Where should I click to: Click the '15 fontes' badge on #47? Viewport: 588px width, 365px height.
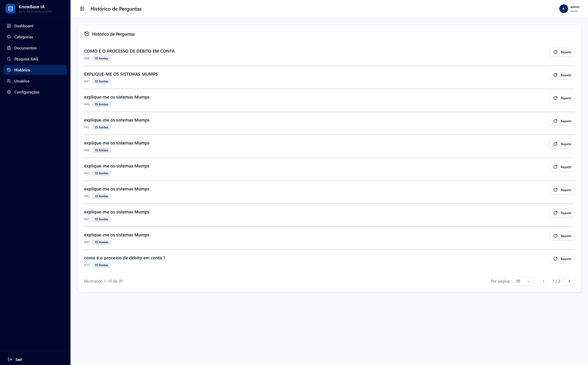tap(101, 81)
